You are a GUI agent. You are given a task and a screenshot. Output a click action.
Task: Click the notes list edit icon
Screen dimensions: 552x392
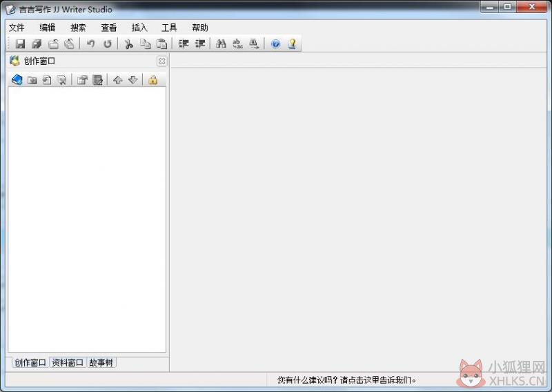(97, 80)
